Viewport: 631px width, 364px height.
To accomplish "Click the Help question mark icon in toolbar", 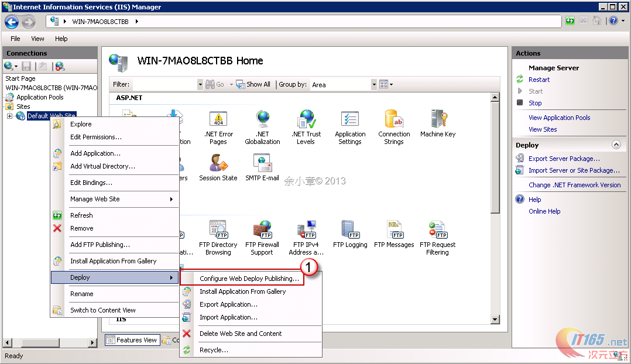I will [x=613, y=21].
